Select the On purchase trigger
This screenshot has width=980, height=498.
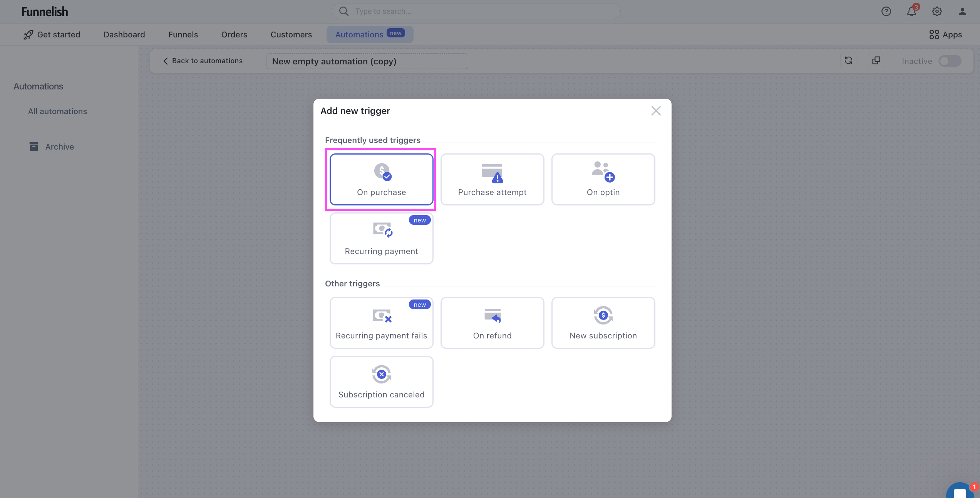(381, 180)
